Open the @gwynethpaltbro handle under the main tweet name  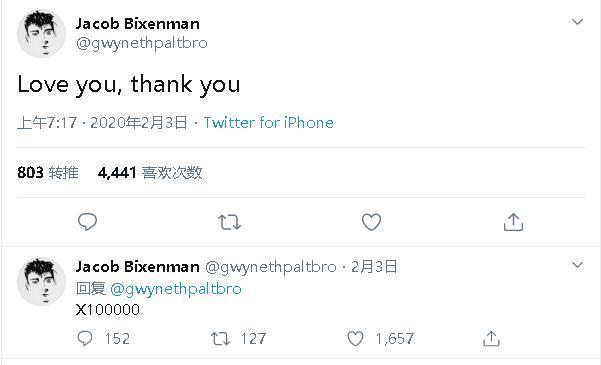(141, 43)
